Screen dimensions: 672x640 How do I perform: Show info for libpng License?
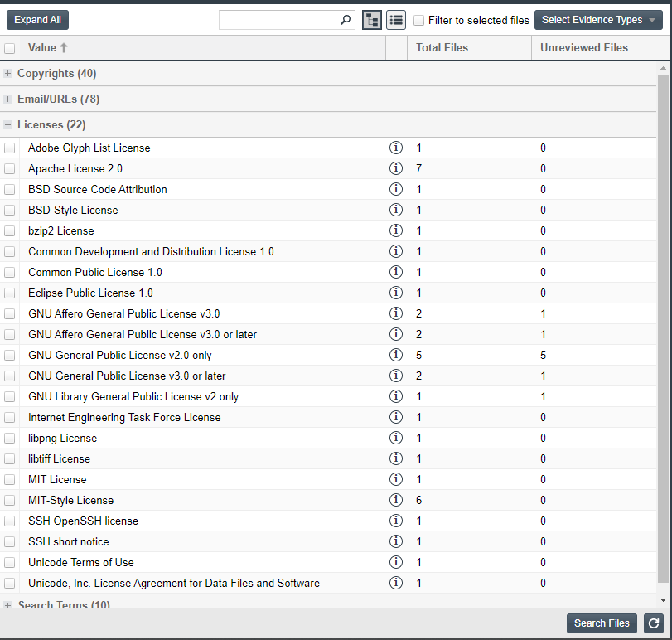tap(396, 438)
